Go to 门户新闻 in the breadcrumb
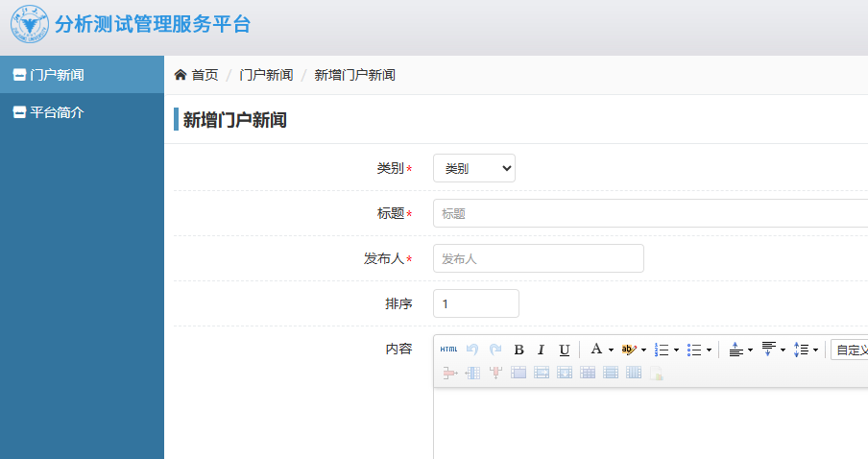 (x=266, y=75)
